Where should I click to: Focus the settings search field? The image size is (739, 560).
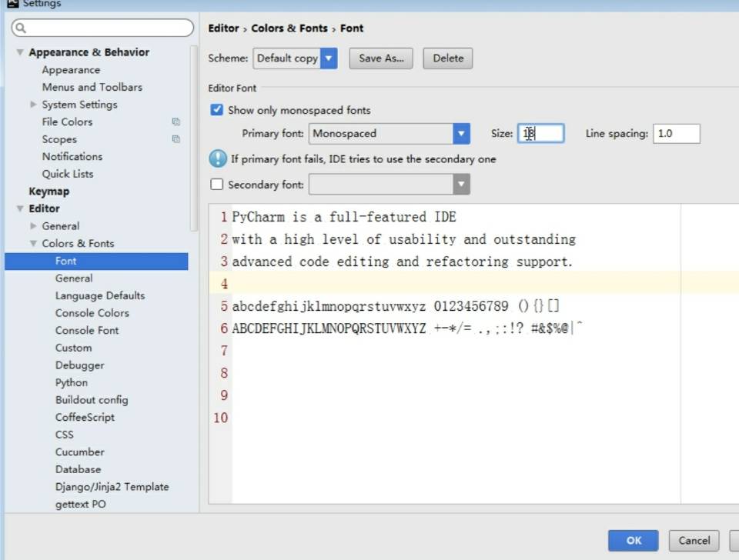pyautogui.click(x=102, y=28)
